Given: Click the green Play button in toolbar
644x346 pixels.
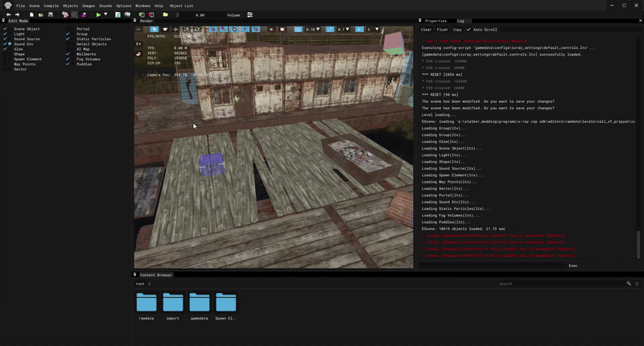Looking at the screenshot, I should click(98, 14).
